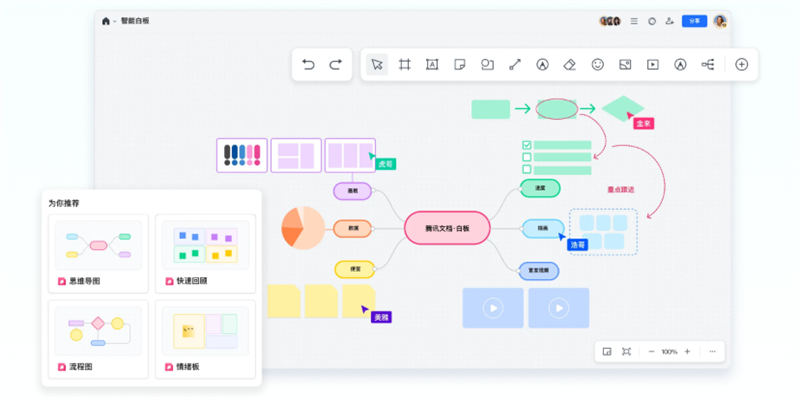Zoom out with minus button

point(652,352)
